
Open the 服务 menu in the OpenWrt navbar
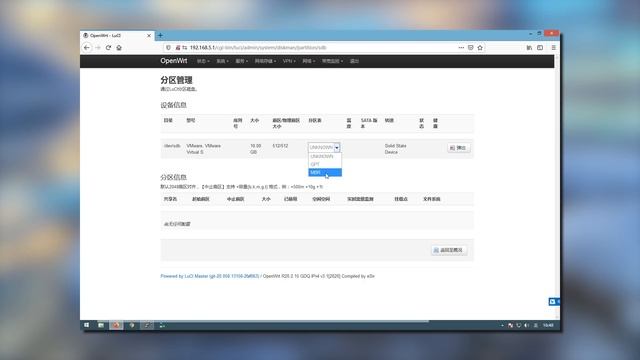241,61
